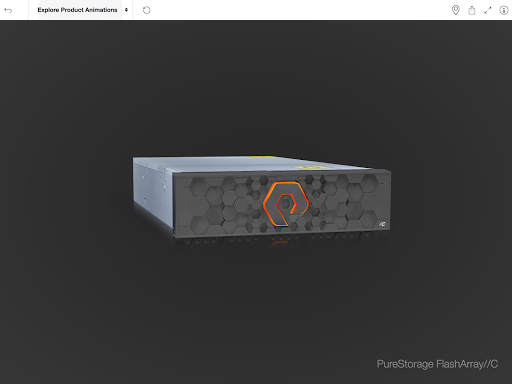
Task: Open the location pin hotspots icon
Action: point(456,10)
